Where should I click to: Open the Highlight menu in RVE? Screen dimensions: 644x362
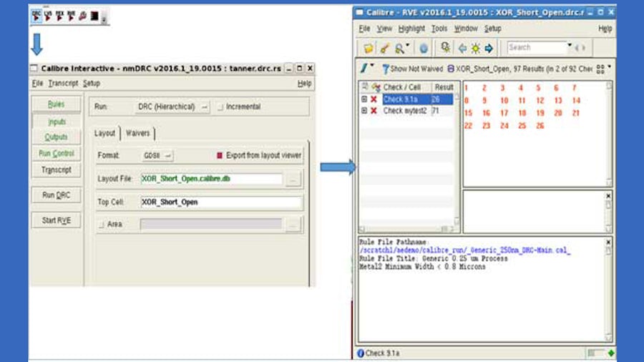click(x=411, y=29)
